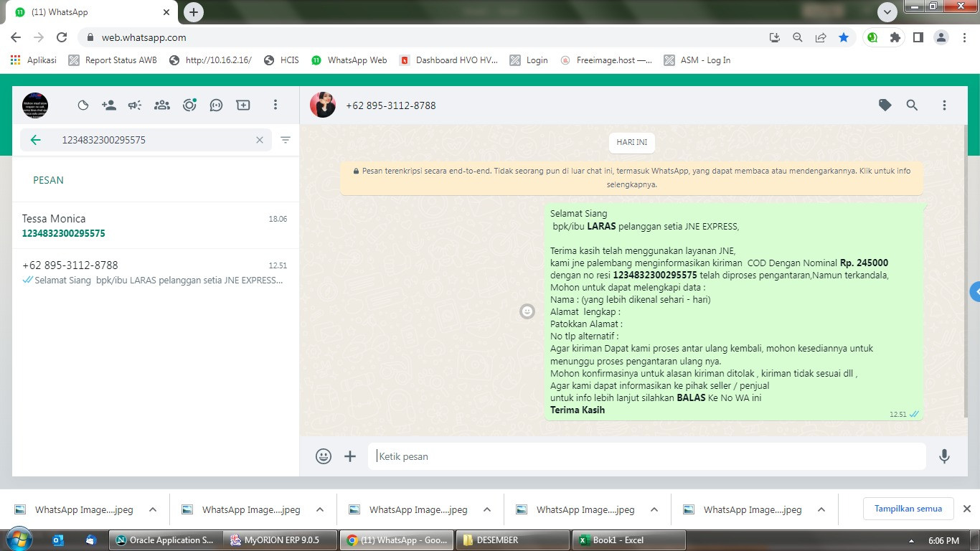The width and height of the screenshot is (980, 551).
Task: Open Chrome's three-dot menu
Action: 964,37
